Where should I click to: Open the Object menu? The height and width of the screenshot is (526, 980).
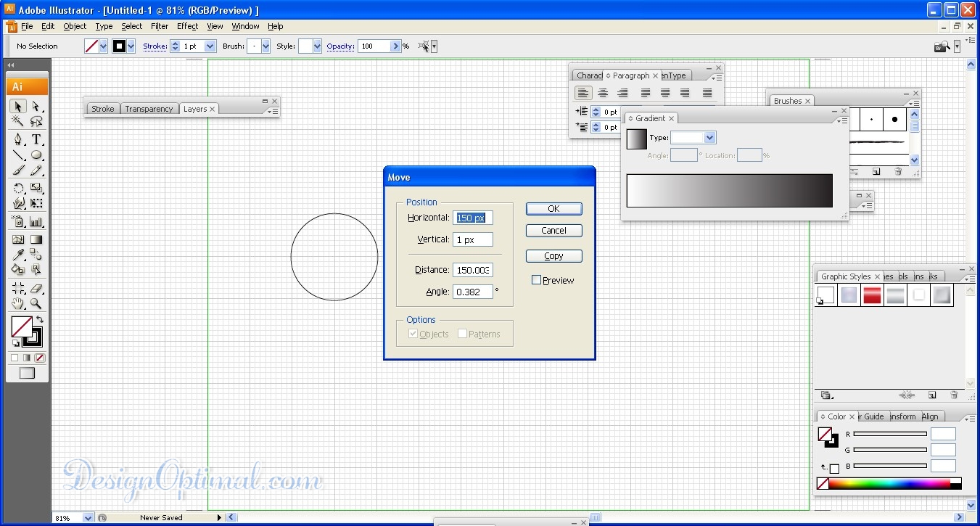click(75, 26)
